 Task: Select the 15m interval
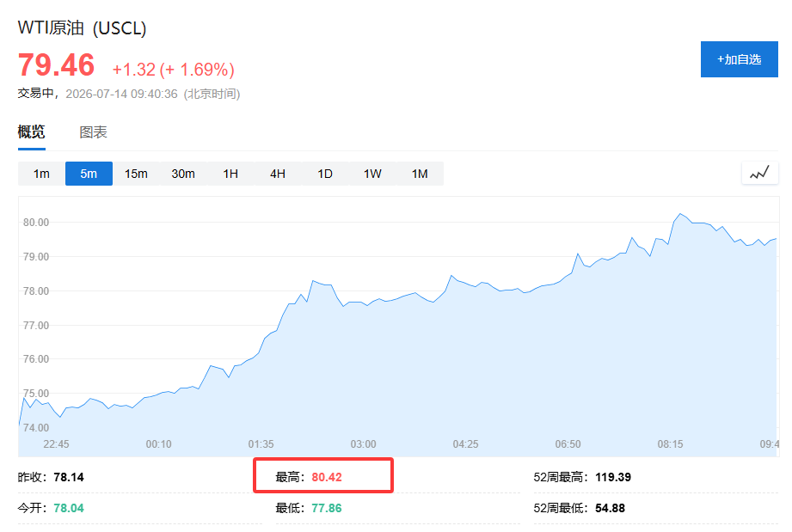(136, 174)
